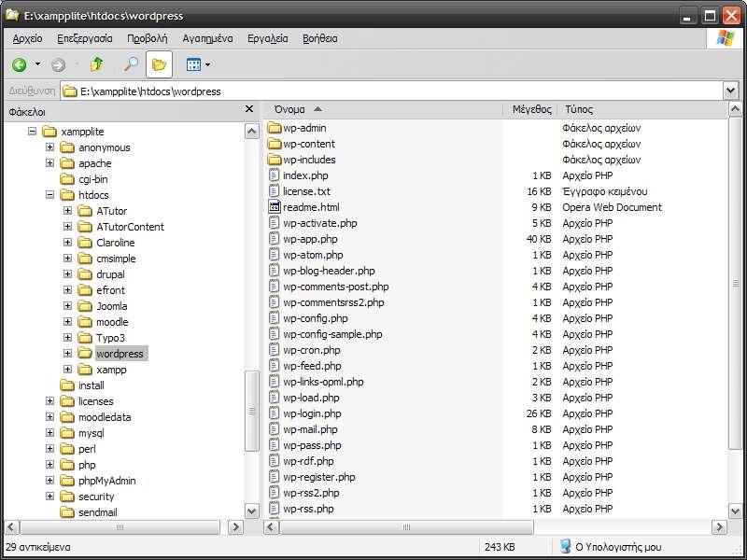The width and height of the screenshot is (747, 560).
Task: Click the file list vertical scroll thumb
Action: (x=735, y=283)
